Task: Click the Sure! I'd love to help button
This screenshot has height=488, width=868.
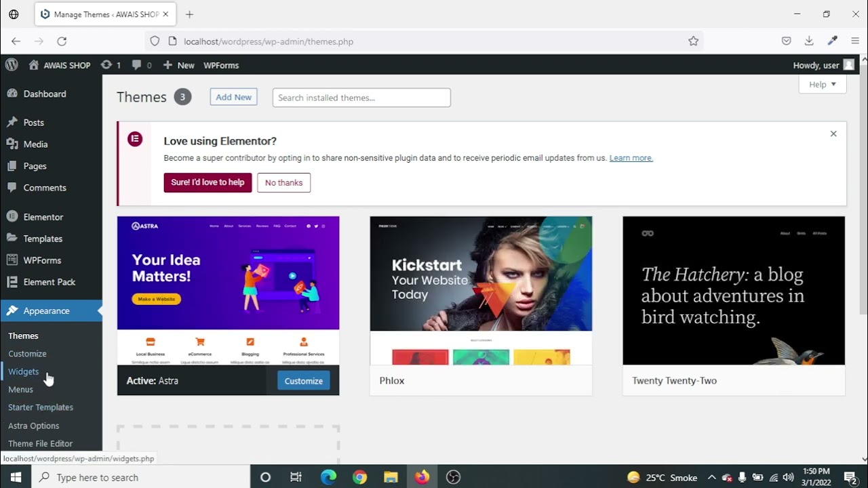Action: click(x=208, y=182)
